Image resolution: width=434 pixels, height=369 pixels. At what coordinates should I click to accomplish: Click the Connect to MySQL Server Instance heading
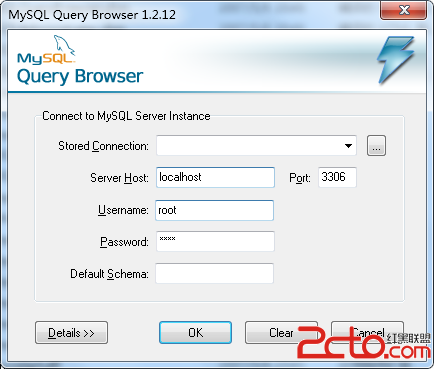pos(126,116)
